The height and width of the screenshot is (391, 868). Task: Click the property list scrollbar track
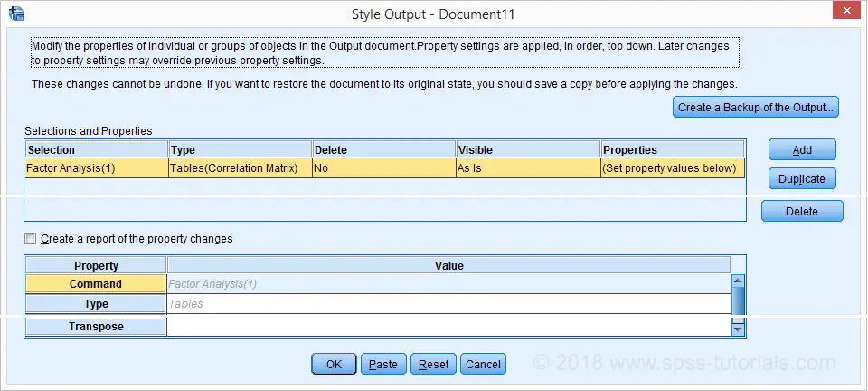738,305
